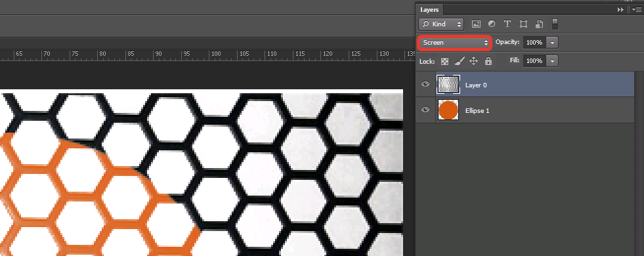This screenshot has width=644, height=256.
Task: Switch to the Layers panel tab
Action: (x=429, y=9)
